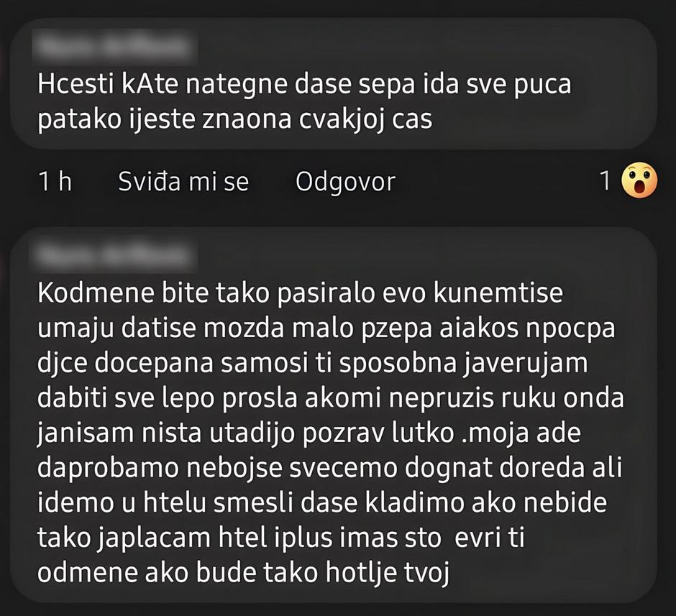Image resolution: width=676 pixels, height=616 pixels.
Task: Click the line starting 'umaju datise mozda'
Action: click(x=326, y=328)
